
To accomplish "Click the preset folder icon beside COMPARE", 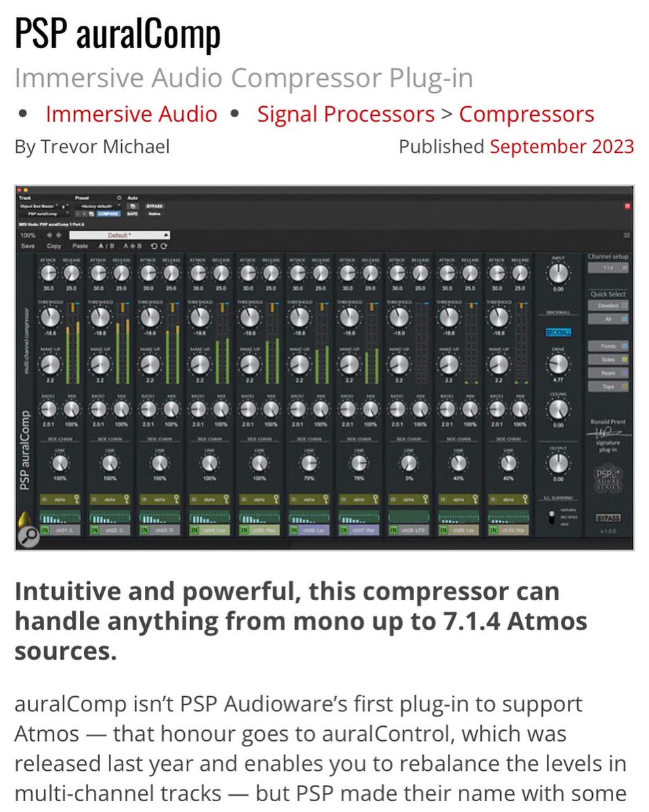I will 92,214.
